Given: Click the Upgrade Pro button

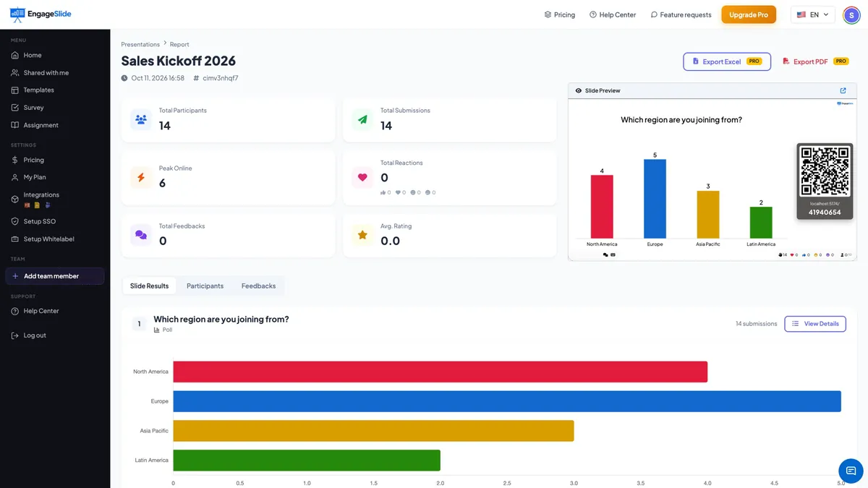Looking at the screenshot, I should click(x=749, y=14).
